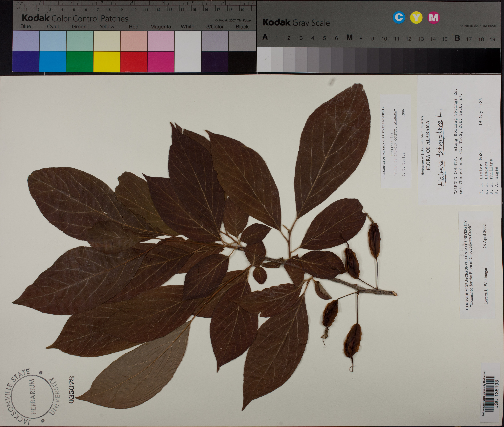Click the 'cm' label on the ruler

point(18,8)
